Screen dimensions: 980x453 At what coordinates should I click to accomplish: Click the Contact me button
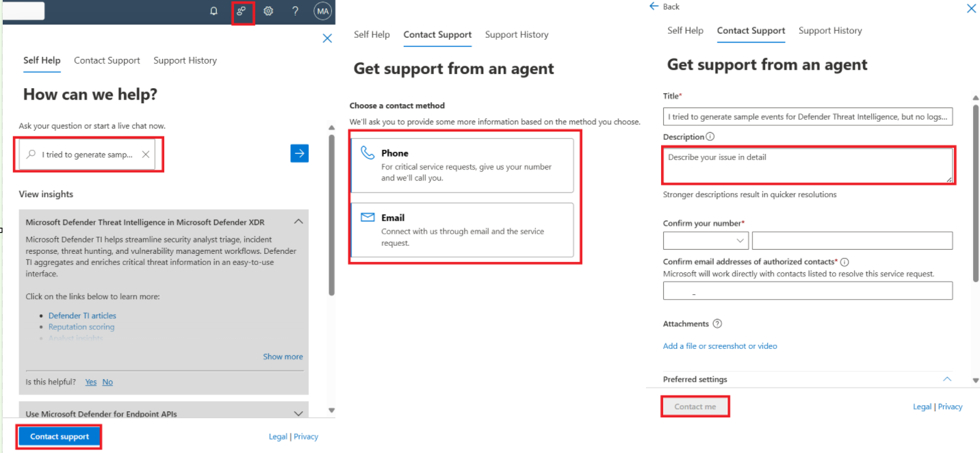click(x=695, y=406)
